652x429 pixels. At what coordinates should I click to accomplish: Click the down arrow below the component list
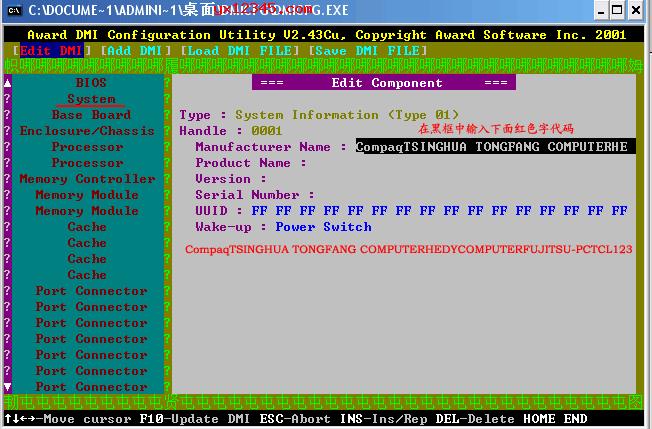tap(7, 387)
